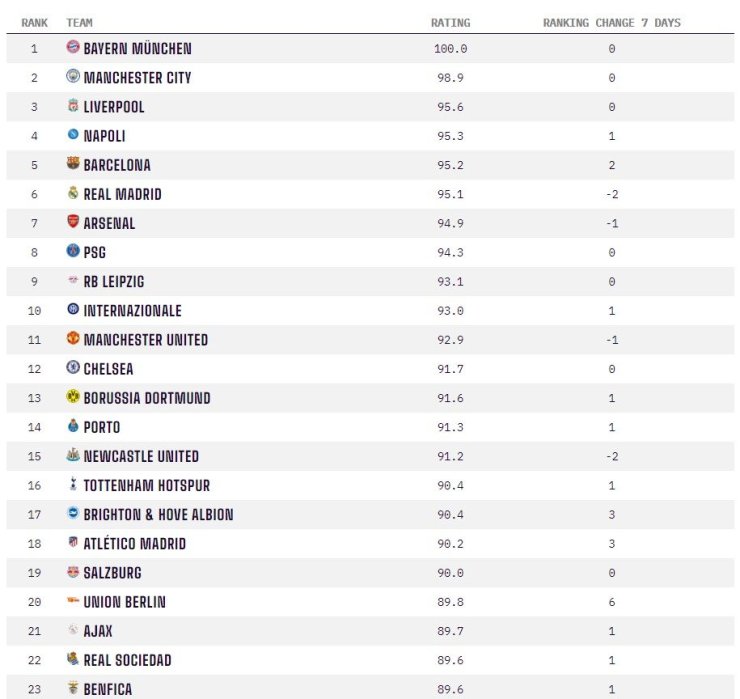Sort table by the RANK column header
The image size is (740, 699).
(34, 23)
